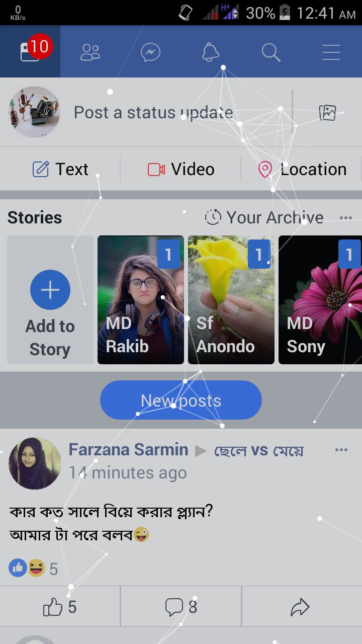
Task: Open post options three-dot menu
Action: tap(341, 450)
